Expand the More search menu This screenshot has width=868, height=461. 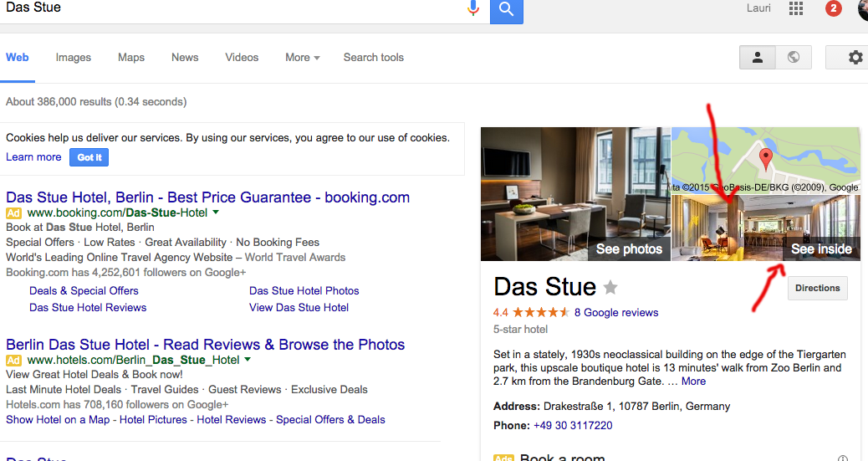302,58
